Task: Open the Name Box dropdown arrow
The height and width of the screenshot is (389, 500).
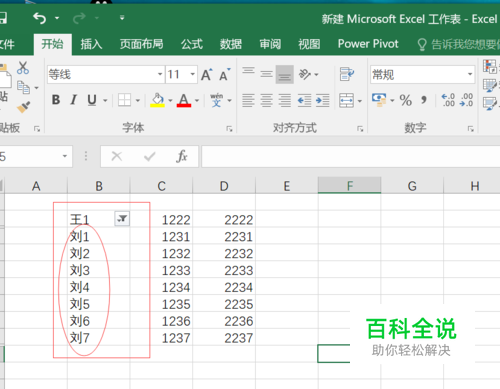Action: (x=65, y=156)
